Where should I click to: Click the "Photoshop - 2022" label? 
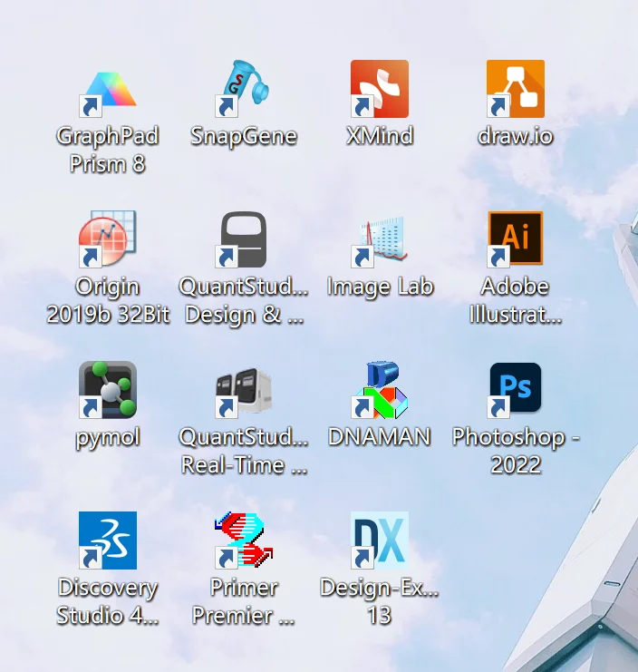(516, 451)
